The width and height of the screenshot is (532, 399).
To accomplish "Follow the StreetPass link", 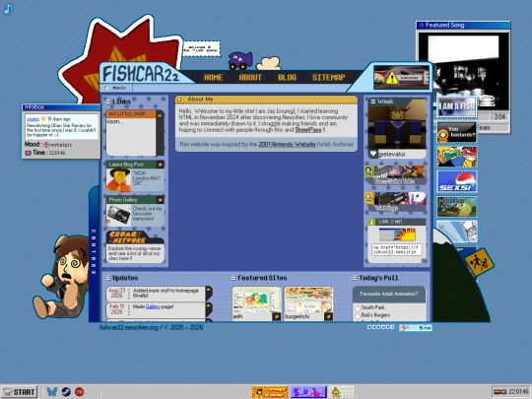I will [x=307, y=130].
